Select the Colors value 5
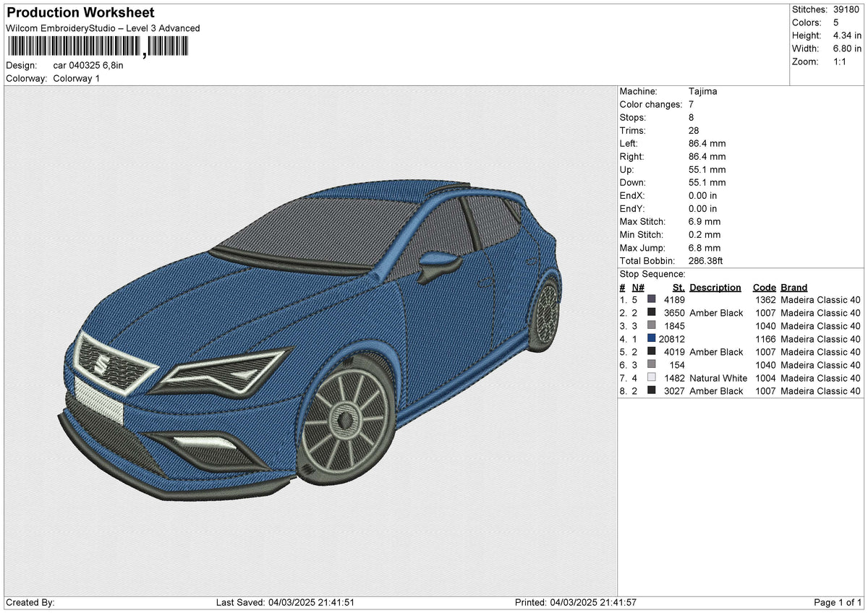Image resolution: width=868 pixels, height=613 pixels. point(837,22)
